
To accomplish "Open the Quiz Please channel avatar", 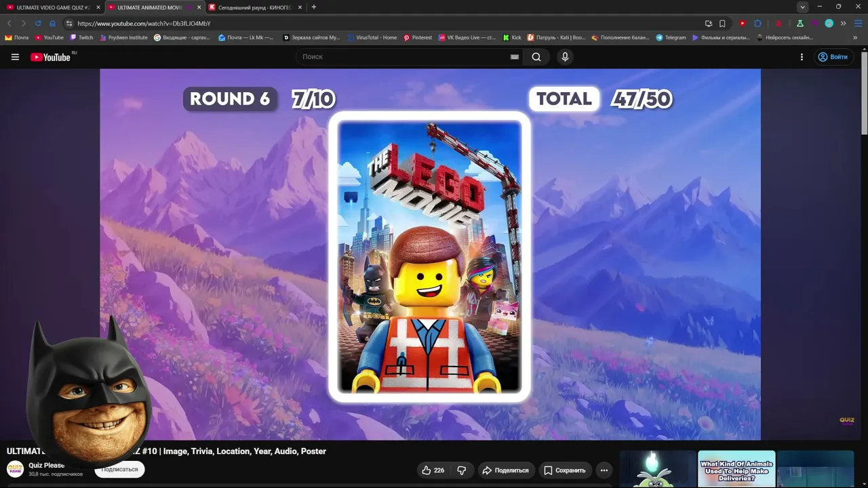I will pyautogui.click(x=15, y=469).
